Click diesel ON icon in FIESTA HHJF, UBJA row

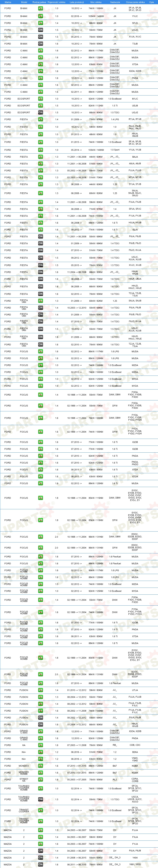point(40,279)
